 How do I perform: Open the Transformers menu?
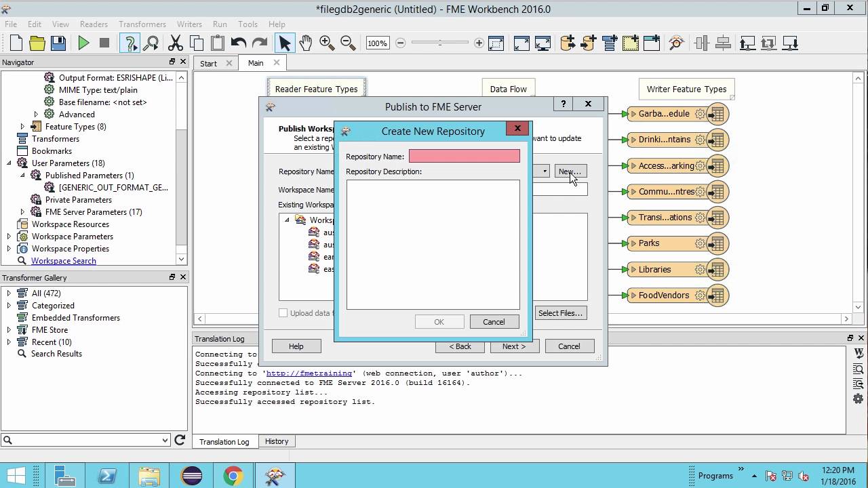tap(142, 24)
